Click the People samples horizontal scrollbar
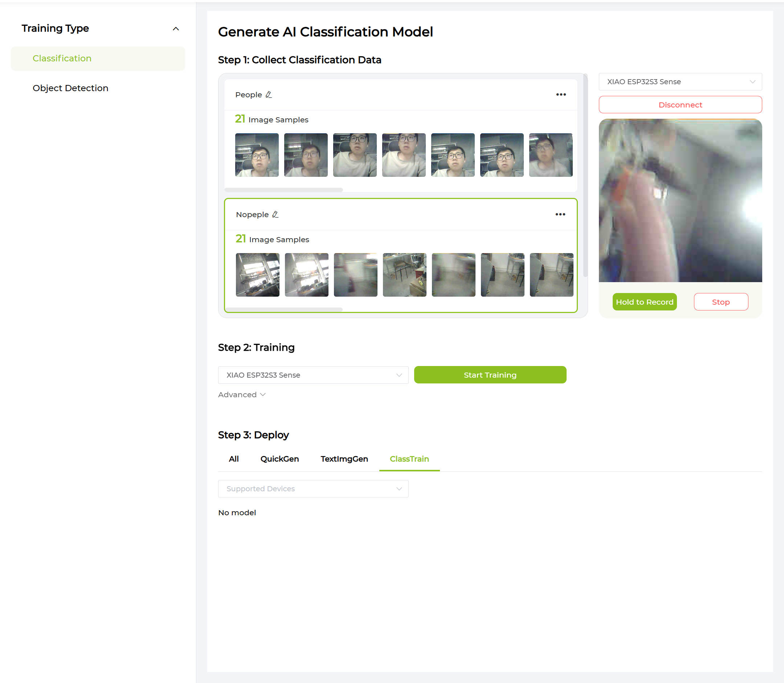 pos(283,190)
